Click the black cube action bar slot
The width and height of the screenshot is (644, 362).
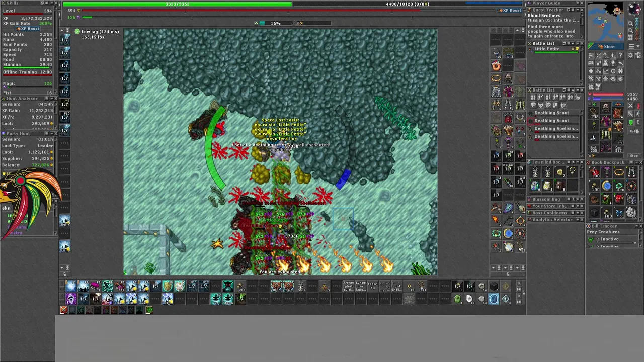point(493,287)
